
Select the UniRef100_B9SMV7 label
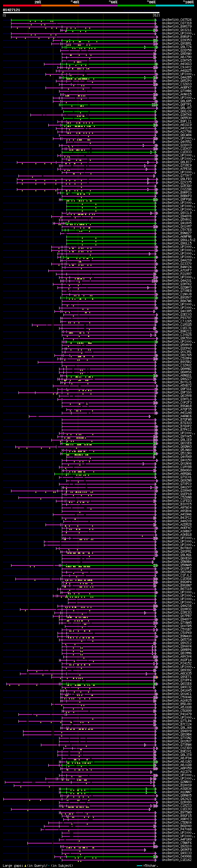tap(177, 298)
